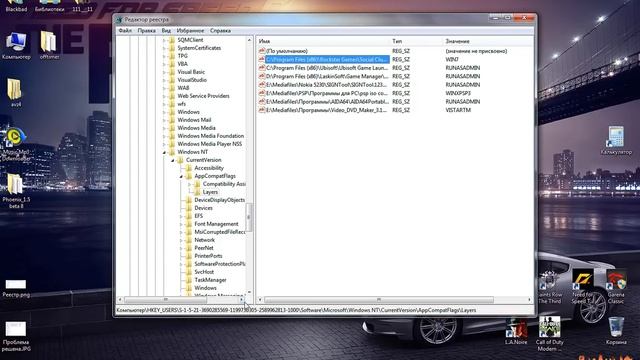The image size is (640, 360).
Task: Expand the Windows Media Player NSS node
Action: 164,144
